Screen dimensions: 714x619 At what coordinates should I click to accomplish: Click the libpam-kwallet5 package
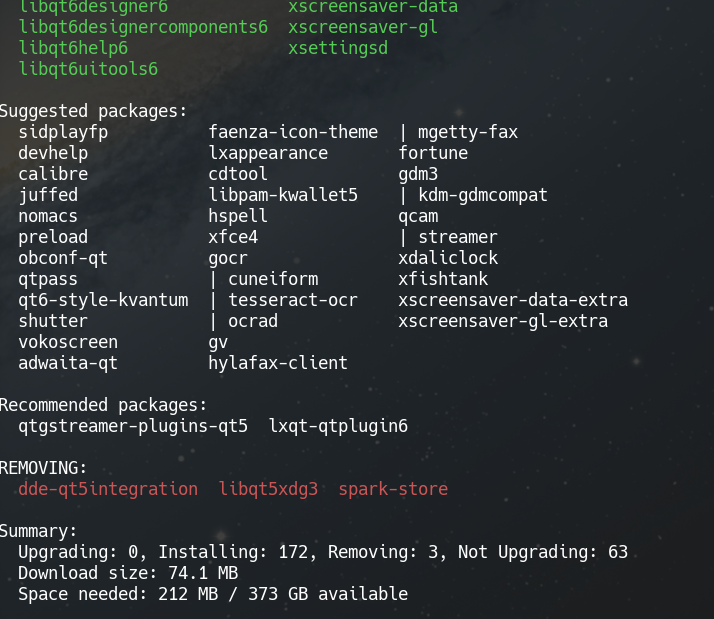[x=283, y=195]
